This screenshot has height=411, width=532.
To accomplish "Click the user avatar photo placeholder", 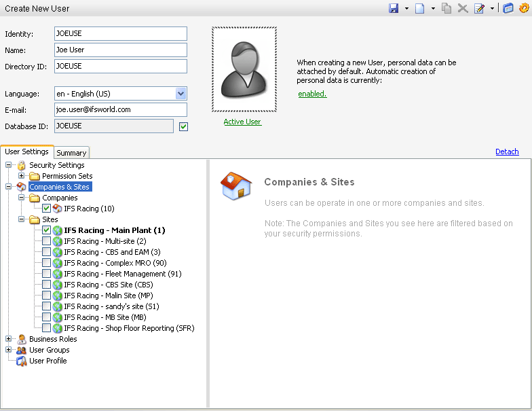I will coord(244,69).
